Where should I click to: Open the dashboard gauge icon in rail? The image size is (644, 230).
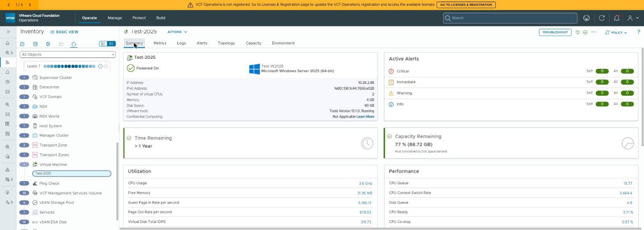click(x=8, y=82)
